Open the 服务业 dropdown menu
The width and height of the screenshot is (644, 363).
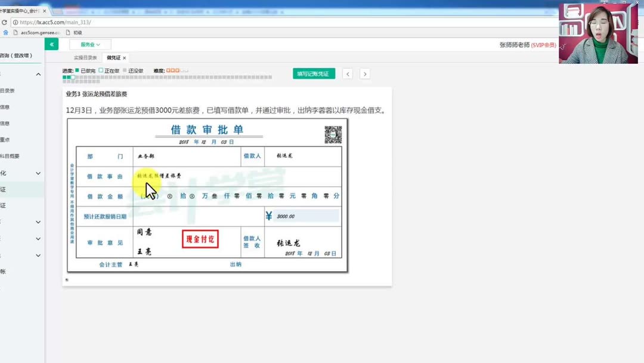point(89,44)
